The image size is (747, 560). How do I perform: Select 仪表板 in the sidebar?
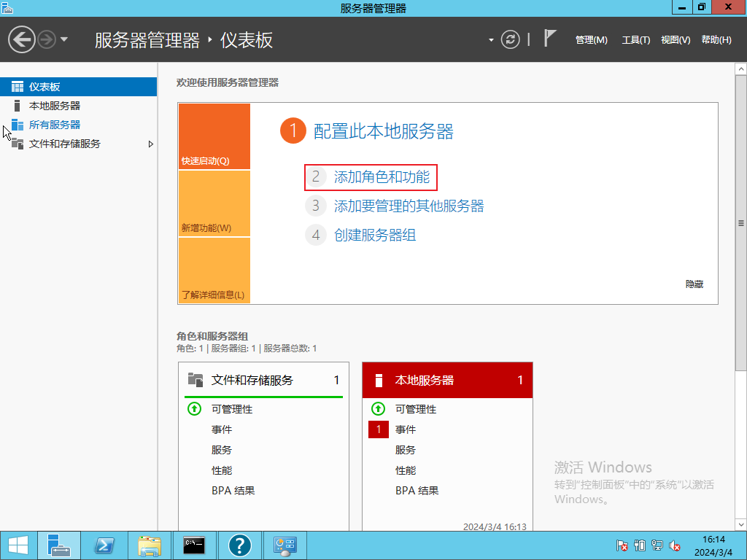(x=79, y=87)
